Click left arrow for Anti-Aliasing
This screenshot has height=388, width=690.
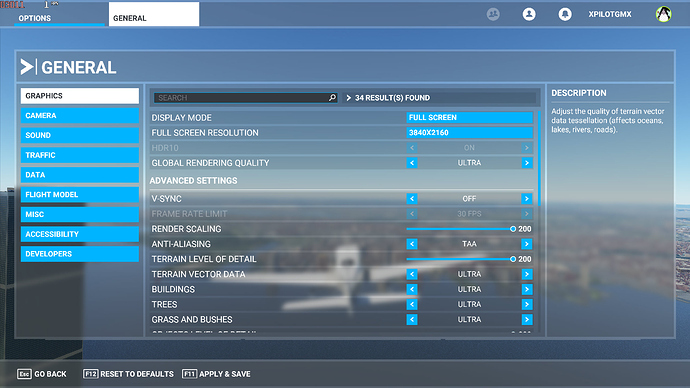(x=412, y=244)
